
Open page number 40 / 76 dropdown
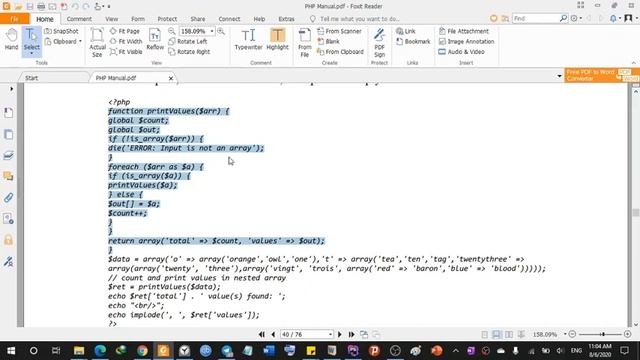(330, 334)
